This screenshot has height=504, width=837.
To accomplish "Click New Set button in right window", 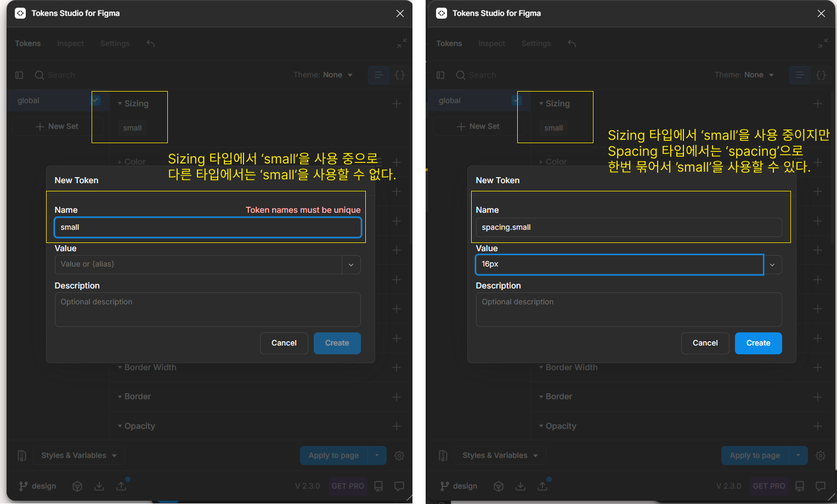I will point(478,127).
